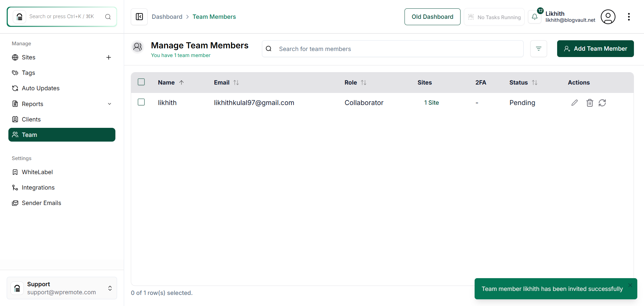This screenshot has height=306, width=644.
Task: Click inside the team members search field
Action: tap(369, 49)
